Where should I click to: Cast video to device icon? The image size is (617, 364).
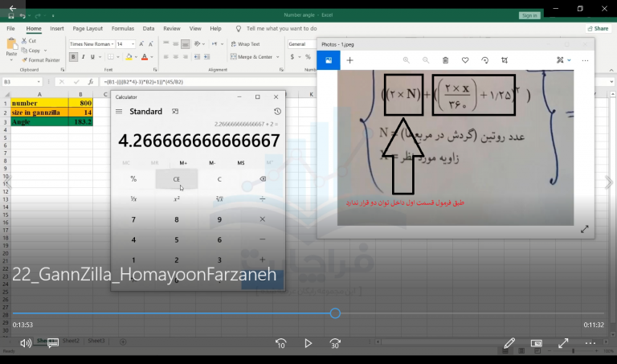click(537, 343)
